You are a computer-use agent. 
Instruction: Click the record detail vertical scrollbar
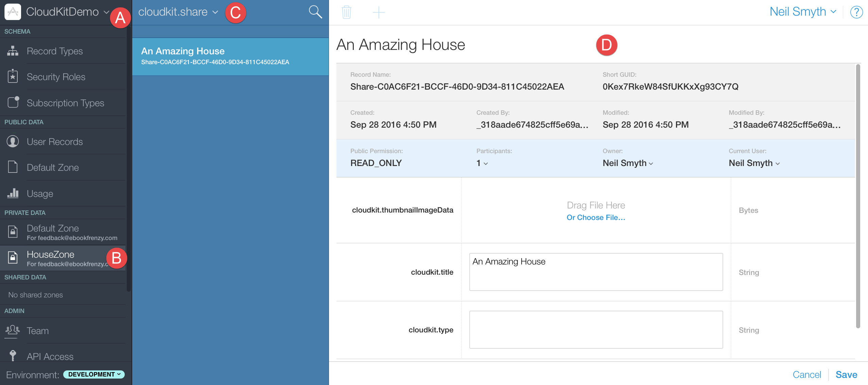858,195
